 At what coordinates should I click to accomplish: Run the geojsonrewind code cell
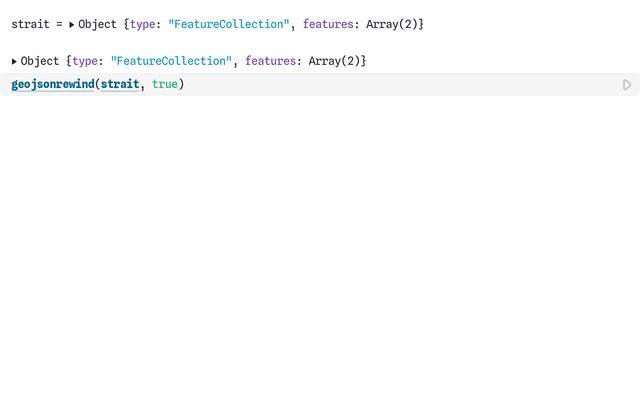click(x=627, y=85)
